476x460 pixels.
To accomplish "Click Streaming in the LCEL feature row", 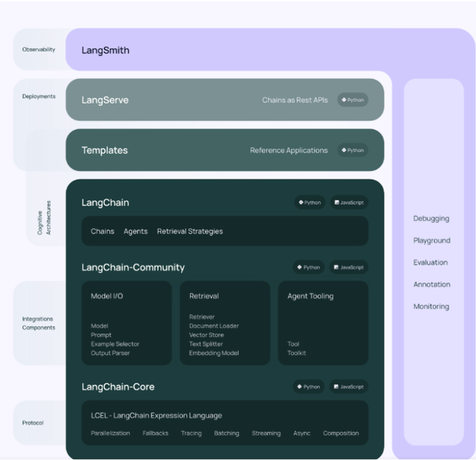I will click(266, 433).
